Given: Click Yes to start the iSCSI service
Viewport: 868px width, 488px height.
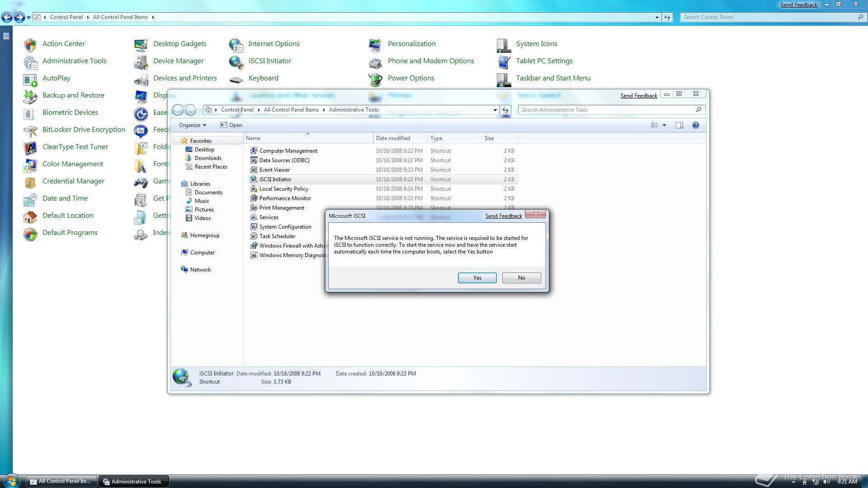Looking at the screenshot, I should [x=477, y=278].
